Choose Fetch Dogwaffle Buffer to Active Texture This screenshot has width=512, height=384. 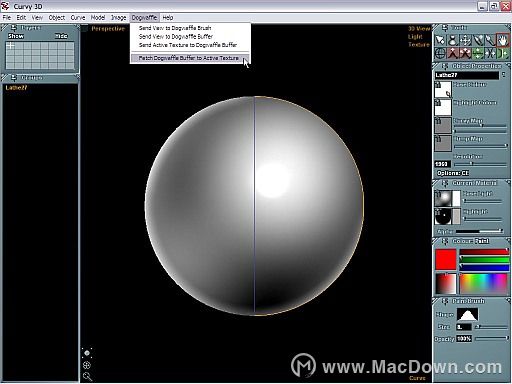pyautogui.click(x=190, y=58)
